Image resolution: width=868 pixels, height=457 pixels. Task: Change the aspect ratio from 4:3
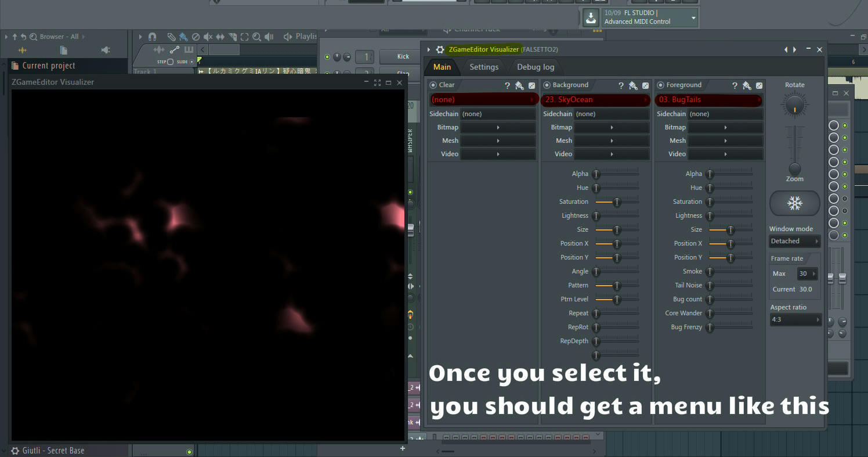pos(795,319)
